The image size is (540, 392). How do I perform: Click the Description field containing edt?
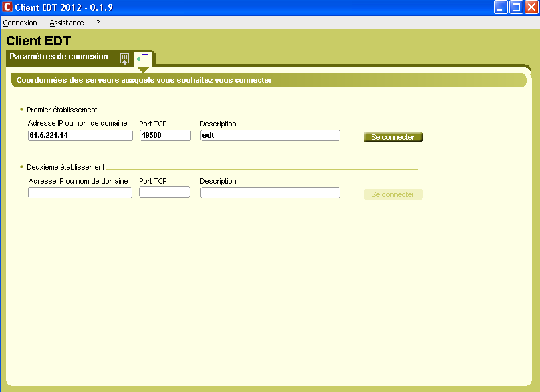[270, 135]
